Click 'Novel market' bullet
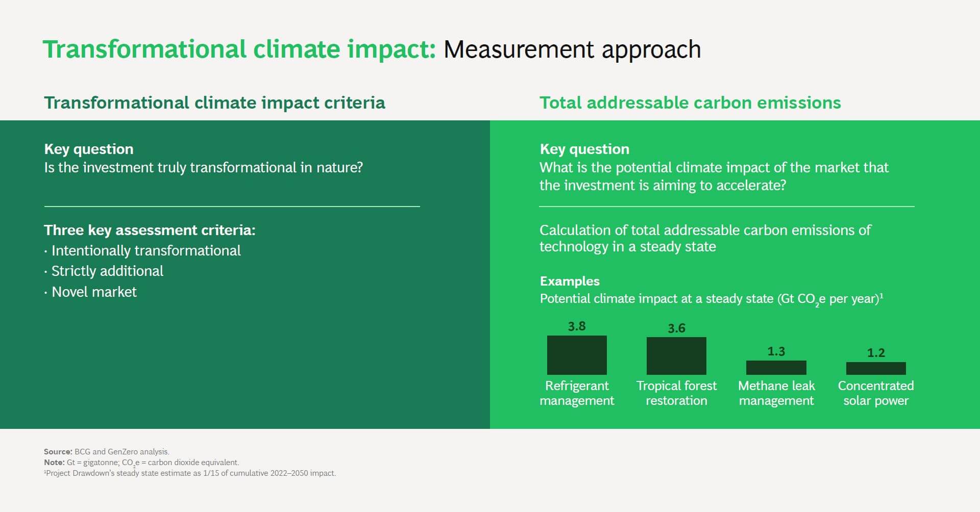This screenshot has width=980, height=512. 94,292
